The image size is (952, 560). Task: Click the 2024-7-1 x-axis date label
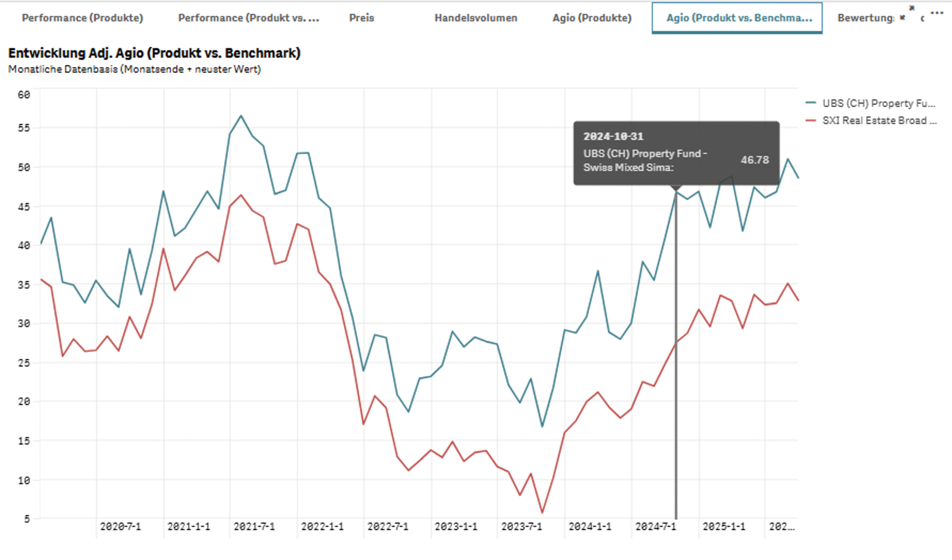click(x=656, y=527)
